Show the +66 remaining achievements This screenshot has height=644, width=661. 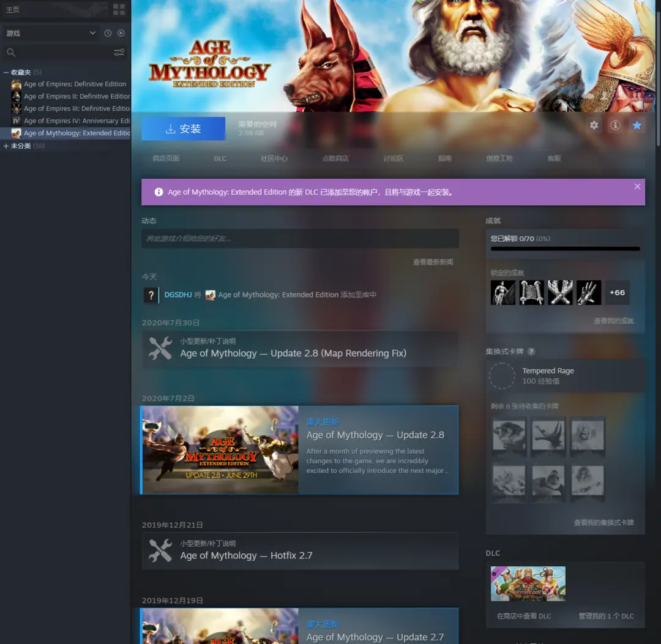click(x=617, y=292)
